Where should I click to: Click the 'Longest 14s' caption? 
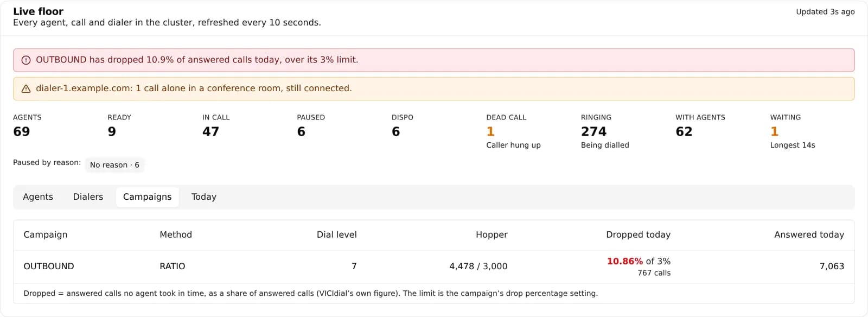(793, 145)
